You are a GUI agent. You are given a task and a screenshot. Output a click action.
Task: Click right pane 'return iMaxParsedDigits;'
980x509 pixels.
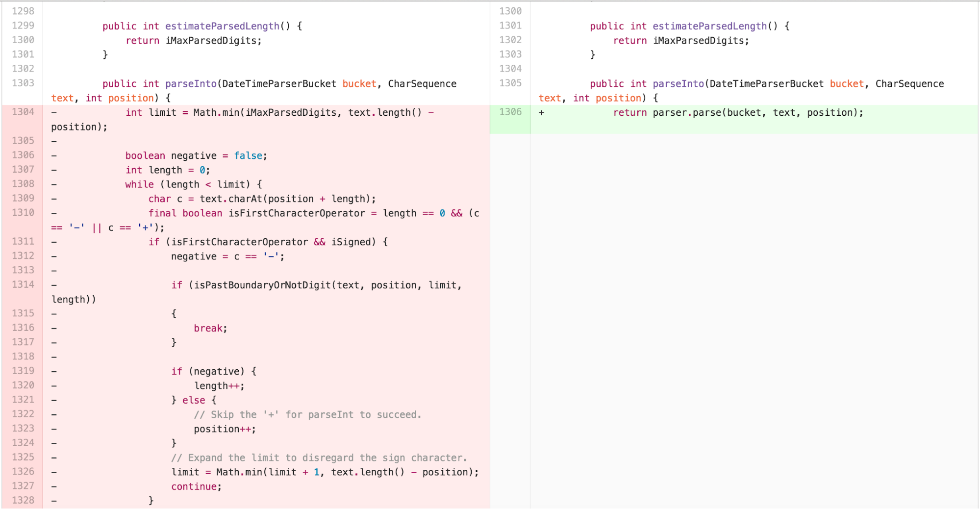[x=681, y=41]
